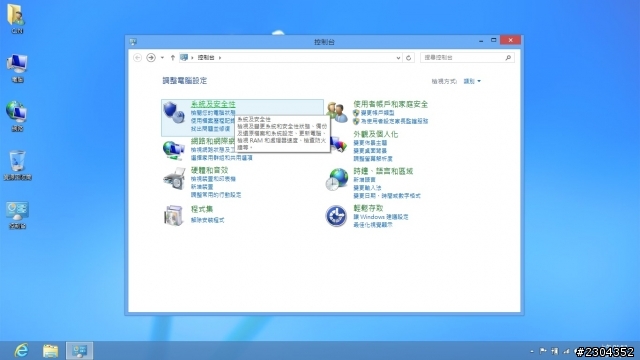Open the Computer (電腦) desktop icon
Viewport: 640px width, 360px height.
(17, 68)
